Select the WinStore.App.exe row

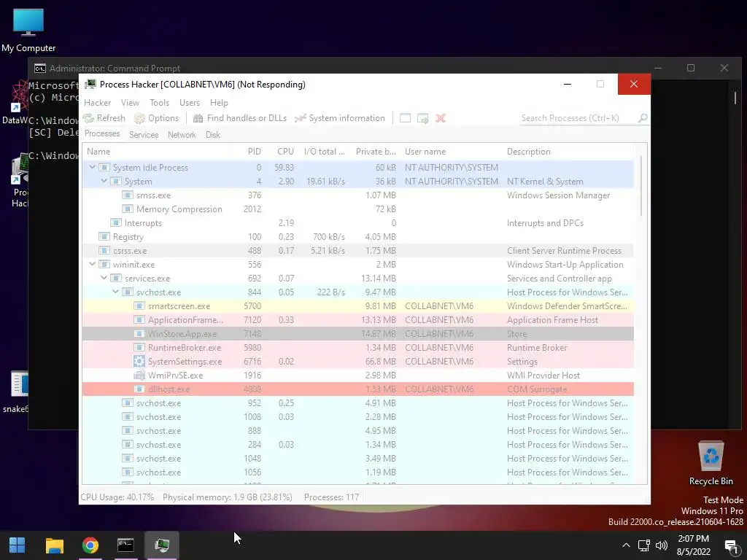click(x=358, y=333)
